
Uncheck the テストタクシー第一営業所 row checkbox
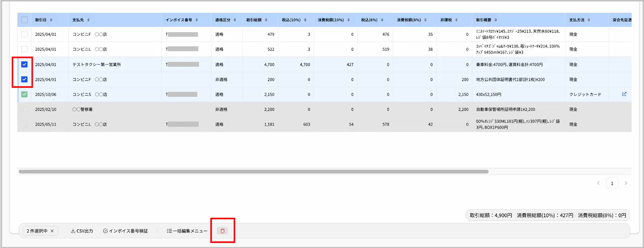(x=24, y=65)
